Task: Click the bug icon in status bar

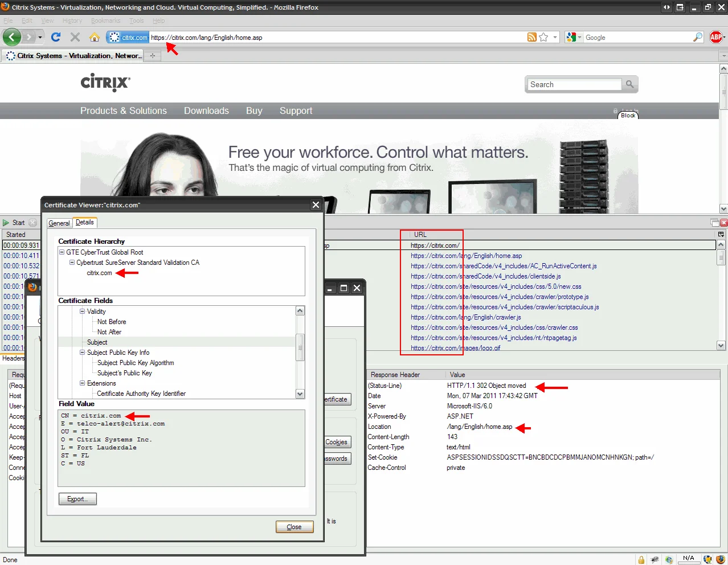Action: click(655, 559)
